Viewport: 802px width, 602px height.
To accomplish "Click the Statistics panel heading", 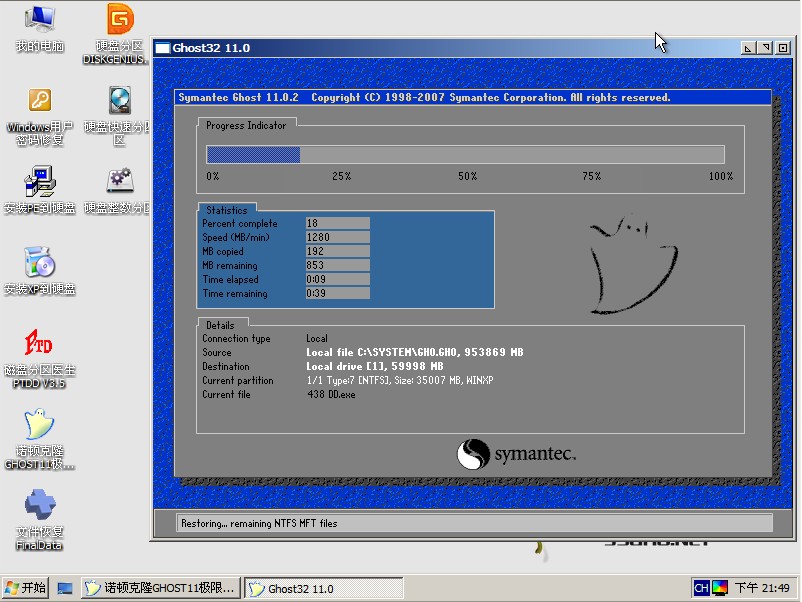I will point(227,210).
